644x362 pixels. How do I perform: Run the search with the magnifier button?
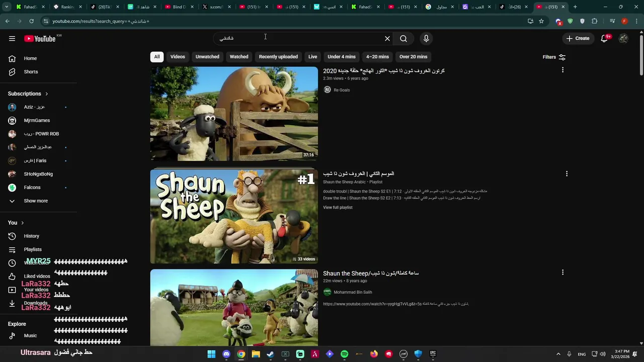tap(404, 38)
